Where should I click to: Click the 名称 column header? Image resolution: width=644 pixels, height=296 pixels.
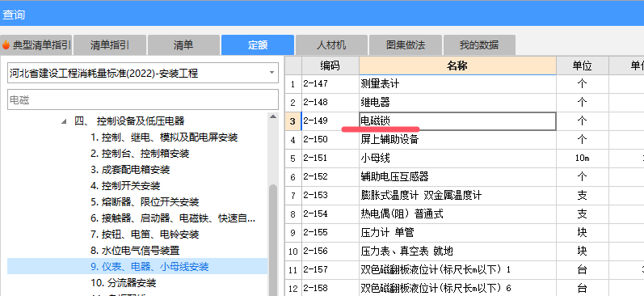tap(457, 66)
